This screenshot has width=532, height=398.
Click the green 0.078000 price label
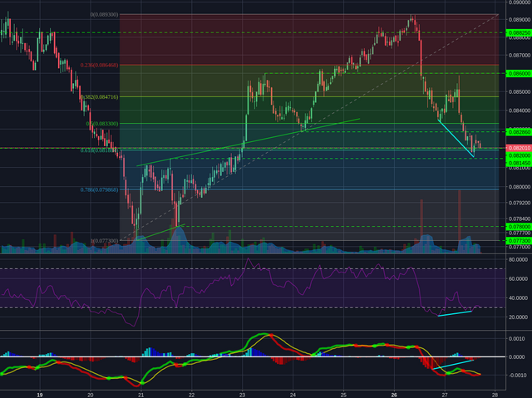(x=519, y=227)
